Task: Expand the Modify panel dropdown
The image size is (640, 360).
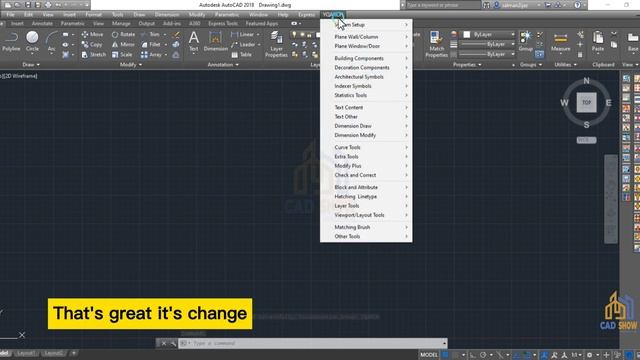Action: (x=131, y=64)
